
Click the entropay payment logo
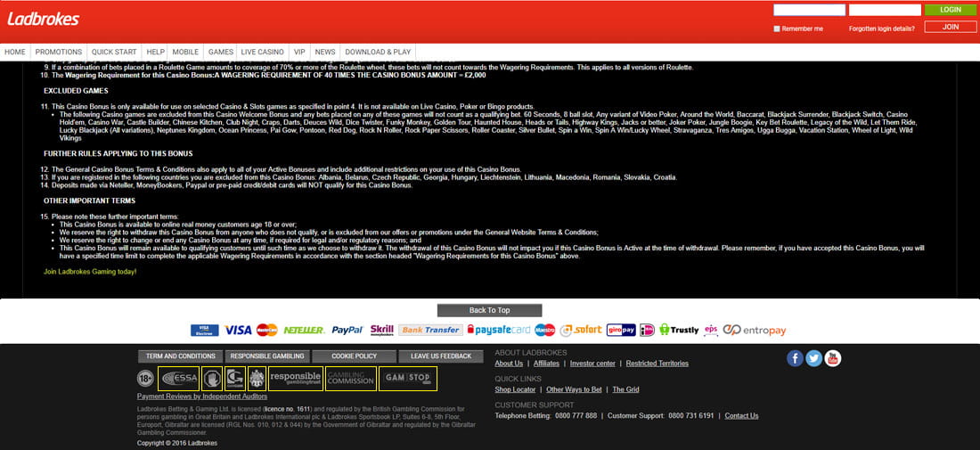[x=755, y=330]
